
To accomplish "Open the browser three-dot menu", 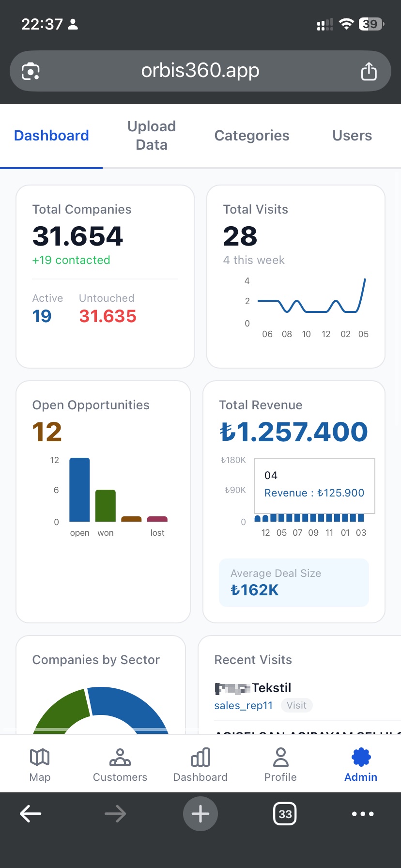I will [363, 814].
